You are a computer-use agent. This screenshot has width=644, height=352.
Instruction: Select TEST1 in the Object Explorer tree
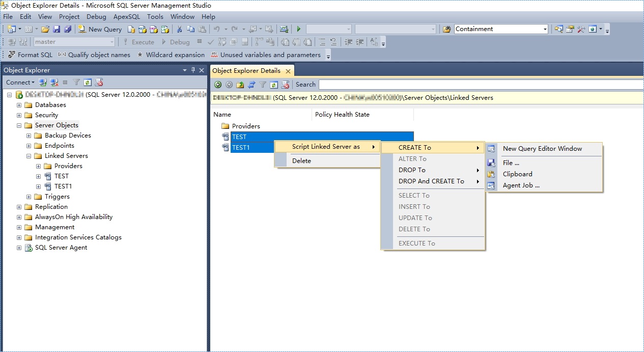tap(63, 186)
